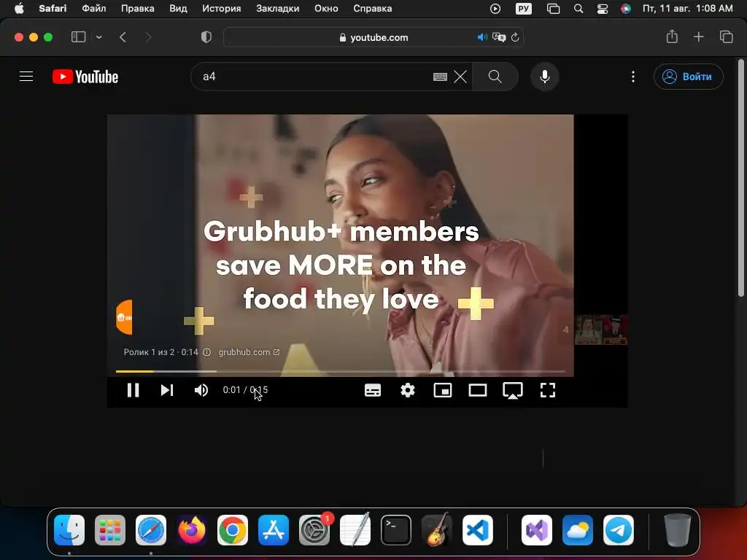Open Launchpad from the Dock
The image size is (747, 560).
click(x=110, y=530)
